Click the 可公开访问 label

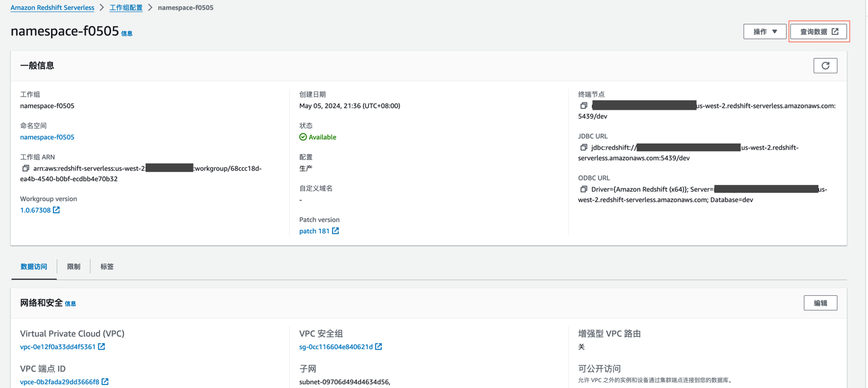point(599,369)
